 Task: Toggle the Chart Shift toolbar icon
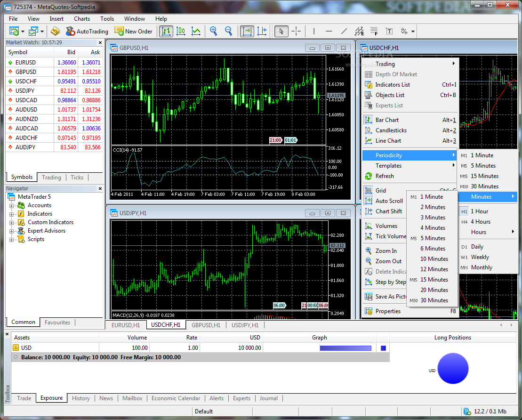point(262,31)
